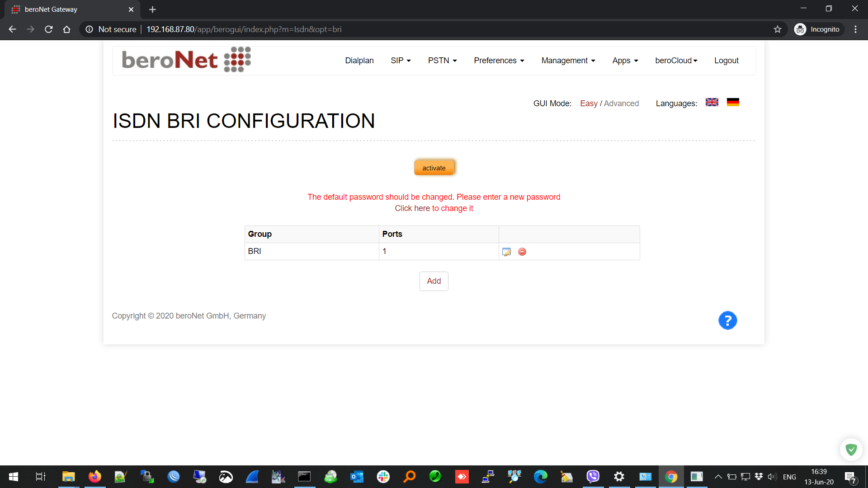Expand the SIP dropdown menu
868x488 pixels.
401,61
